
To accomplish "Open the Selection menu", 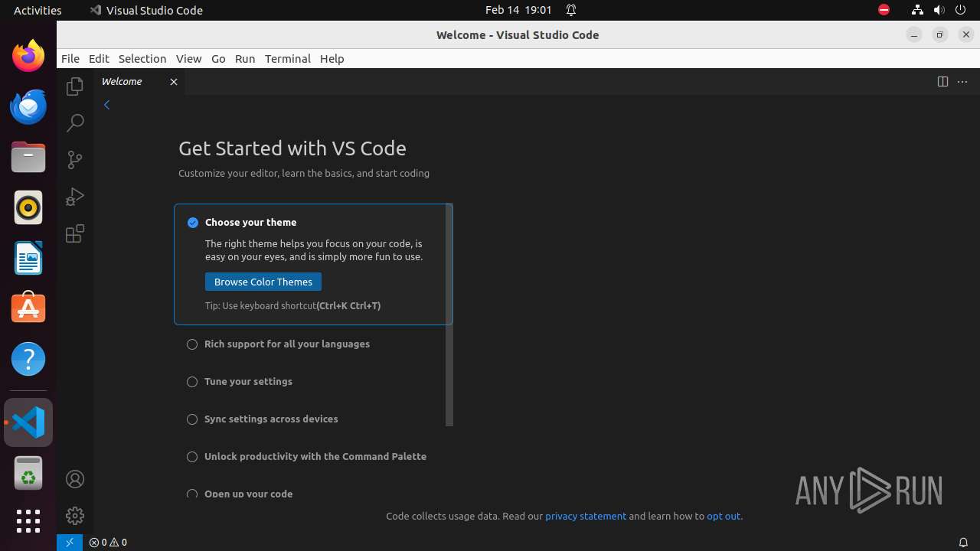I will pos(142,58).
